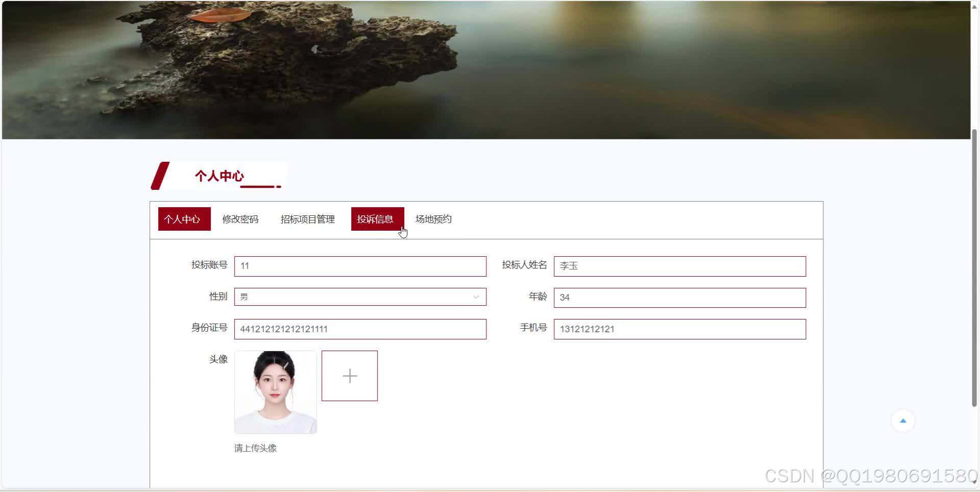Image resolution: width=980 pixels, height=492 pixels.
Task: Click the 身份证号 ID number field
Action: click(360, 329)
